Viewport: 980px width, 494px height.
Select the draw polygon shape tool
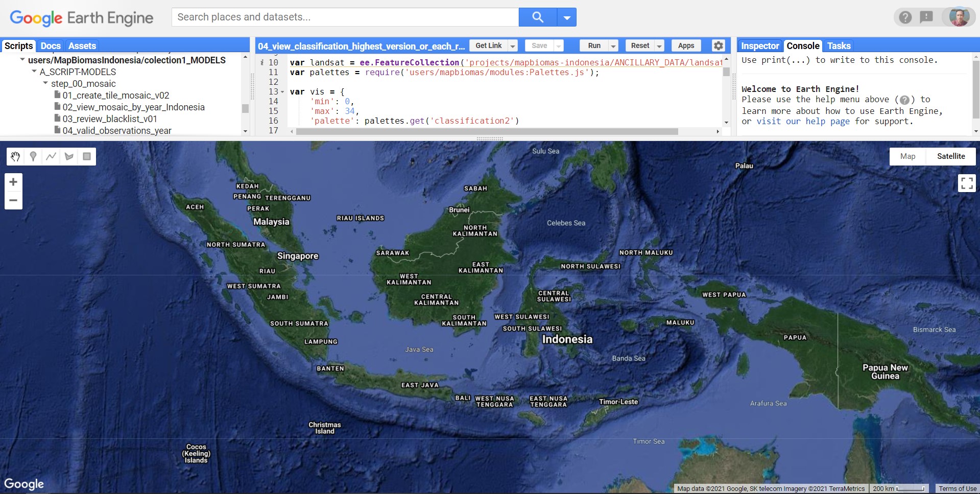69,156
